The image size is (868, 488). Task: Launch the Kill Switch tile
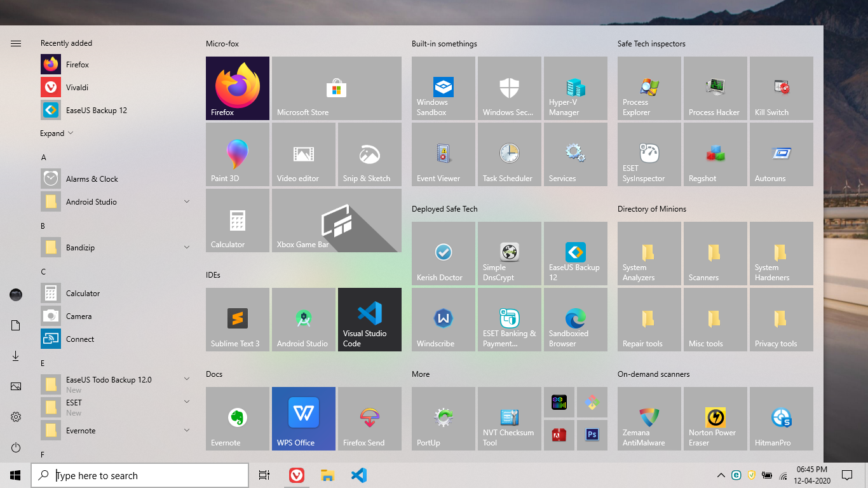pyautogui.click(x=782, y=88)
